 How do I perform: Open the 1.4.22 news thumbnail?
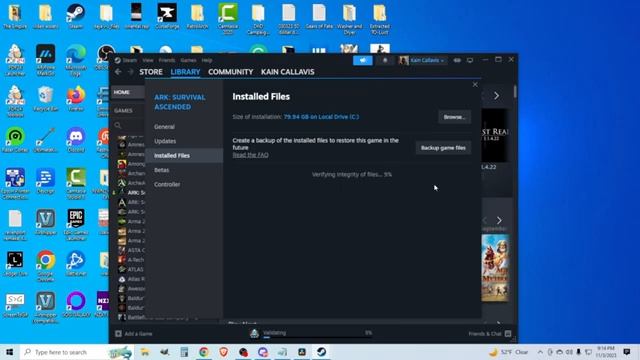coord(495,136)
